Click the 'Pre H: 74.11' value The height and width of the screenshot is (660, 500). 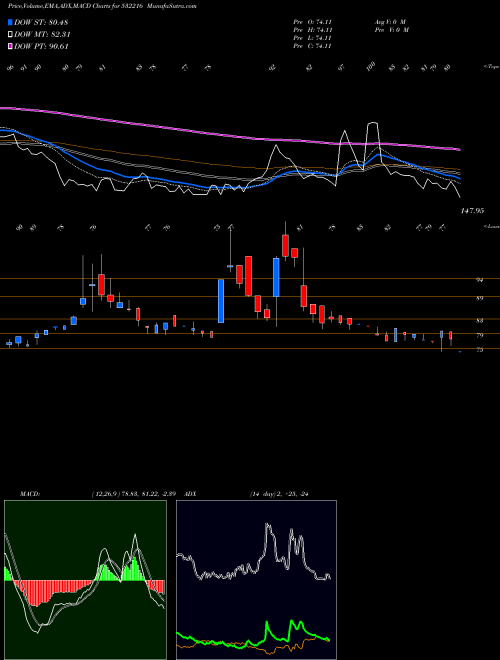(313, 30)
